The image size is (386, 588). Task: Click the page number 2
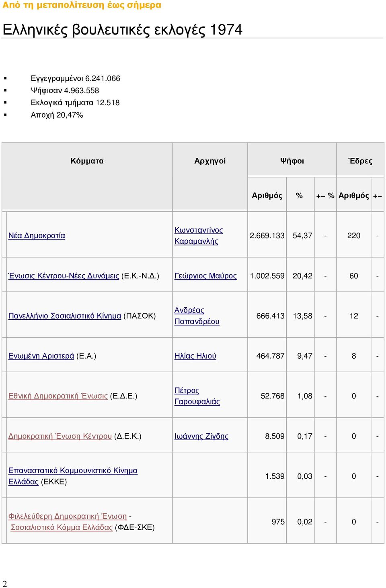click(x=5, y=584)
